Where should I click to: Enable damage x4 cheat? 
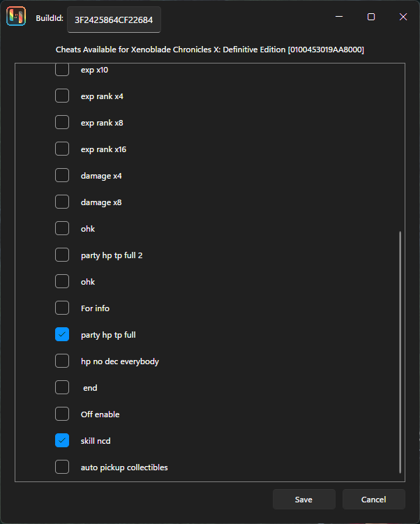coord(62,175)
